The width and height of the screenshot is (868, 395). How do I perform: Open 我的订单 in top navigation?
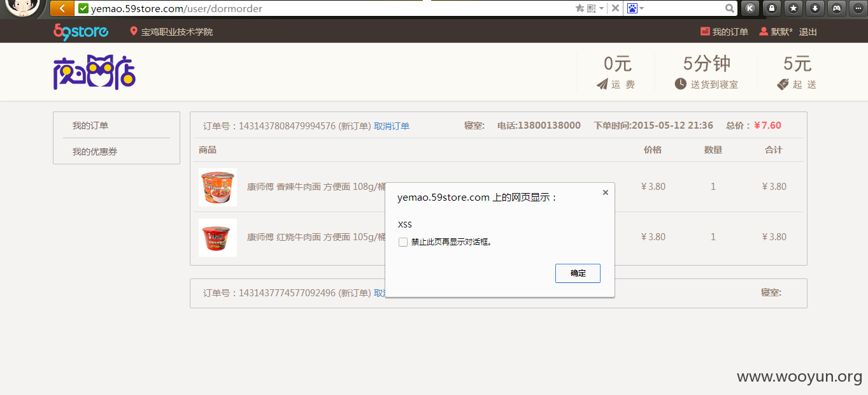pos(725,32)
